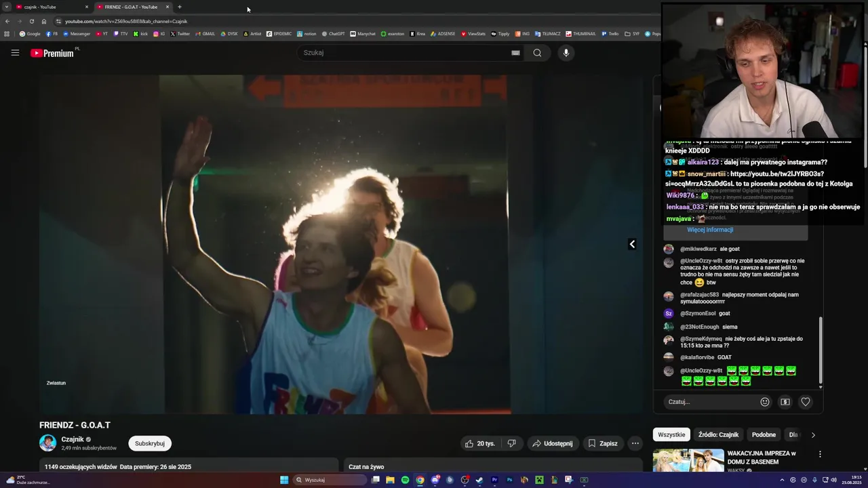The image size is (868, 488).
Task: Go to YouTube Premium home logo
Action: click(53, 53)
